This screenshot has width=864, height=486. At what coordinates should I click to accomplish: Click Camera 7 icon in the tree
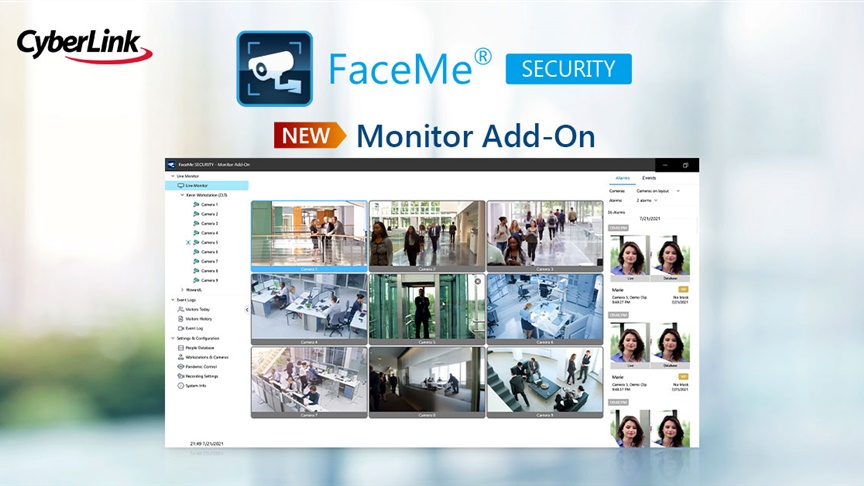[196, 261]
